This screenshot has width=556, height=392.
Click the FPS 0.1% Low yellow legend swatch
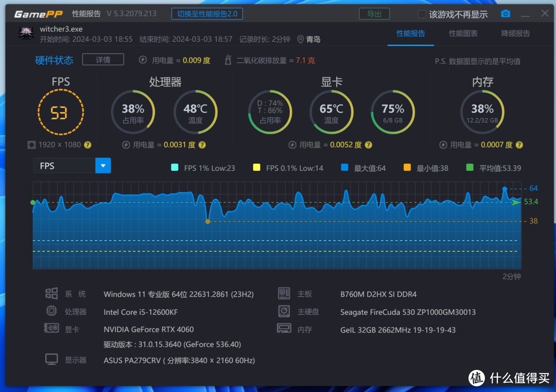pyautogui.click(x=257, y=167)
